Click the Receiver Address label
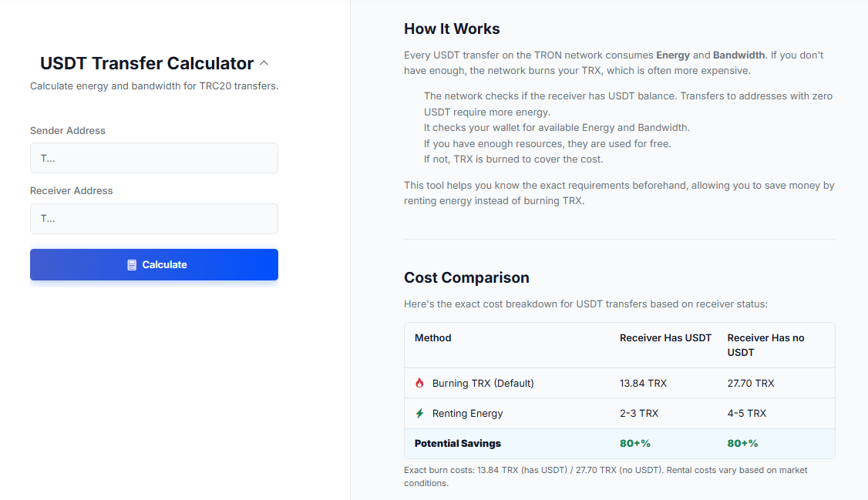 point(72,191)
